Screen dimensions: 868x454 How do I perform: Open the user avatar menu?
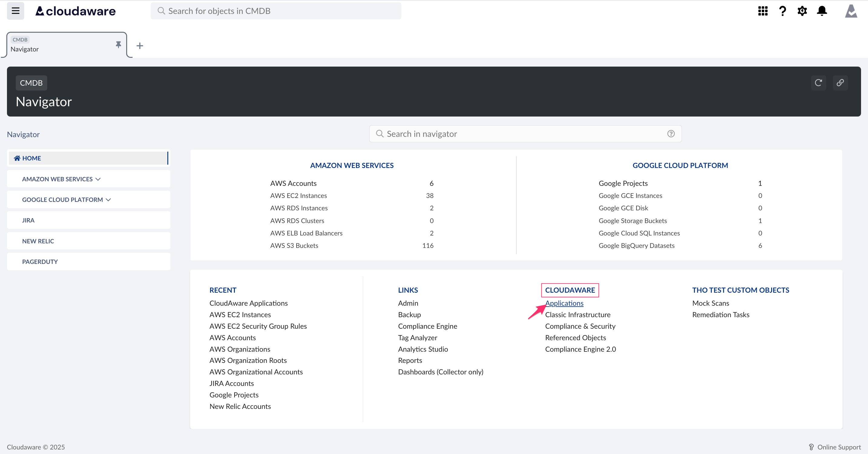tap(851, 11)
